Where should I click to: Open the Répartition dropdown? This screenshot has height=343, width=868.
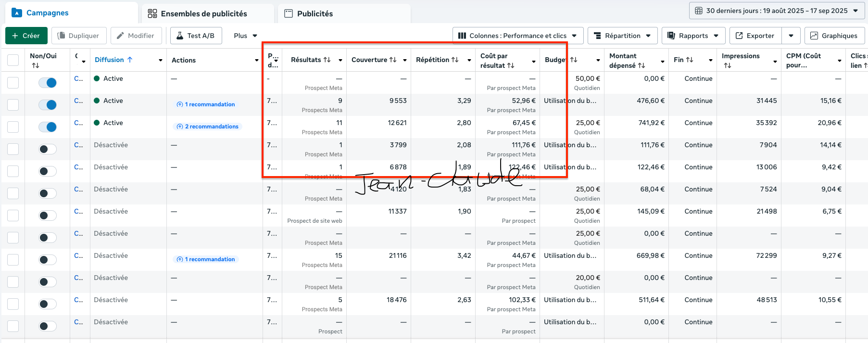[622, 36]
